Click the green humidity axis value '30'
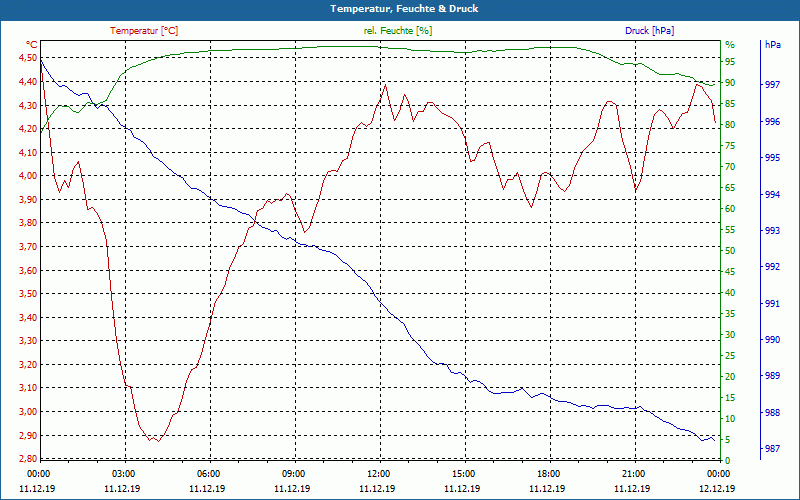The width and height of the screenshot is (800, 500). (730, 335)
